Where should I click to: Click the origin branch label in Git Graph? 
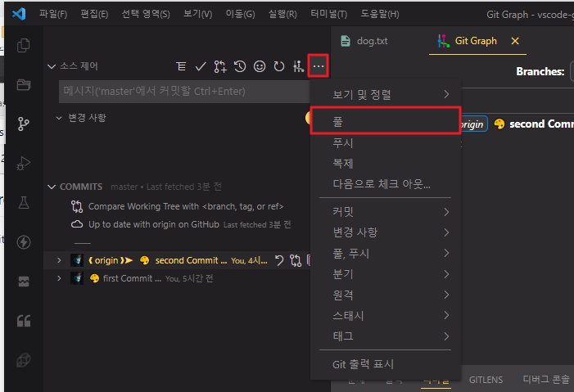coord(472,124)
